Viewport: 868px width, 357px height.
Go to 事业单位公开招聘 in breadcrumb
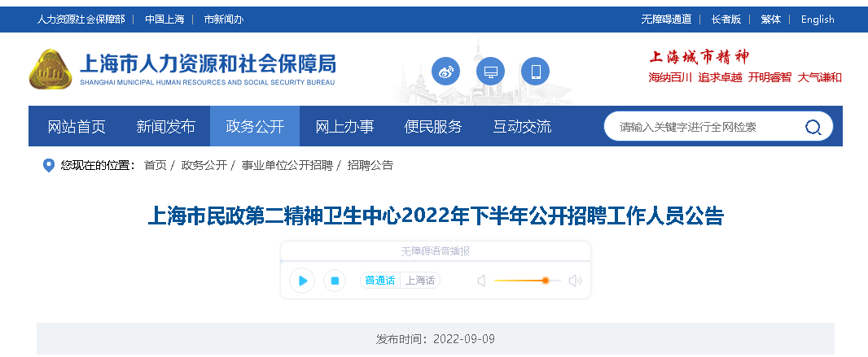pos(287,165)
